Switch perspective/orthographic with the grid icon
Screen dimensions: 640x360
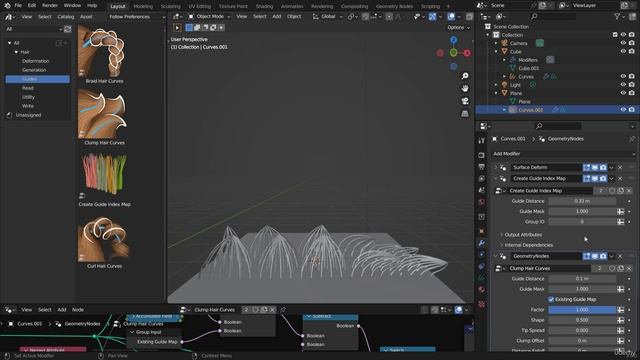[x=465, y=113]
